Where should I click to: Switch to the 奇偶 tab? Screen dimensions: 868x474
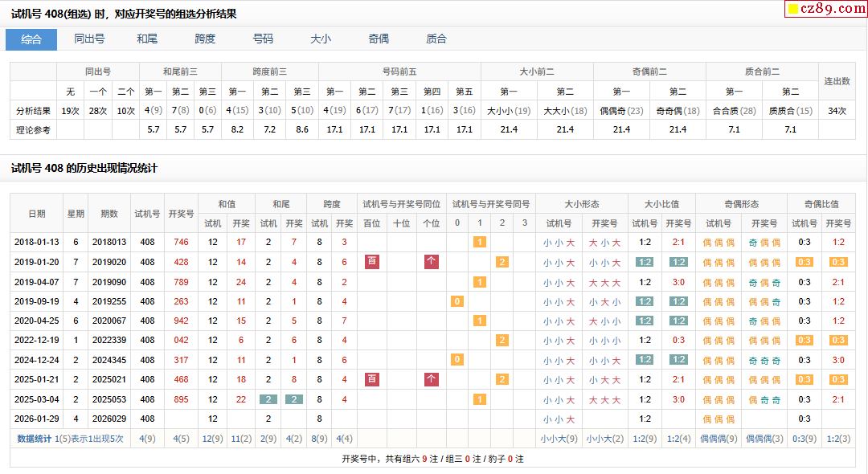[x=379, y=39]
